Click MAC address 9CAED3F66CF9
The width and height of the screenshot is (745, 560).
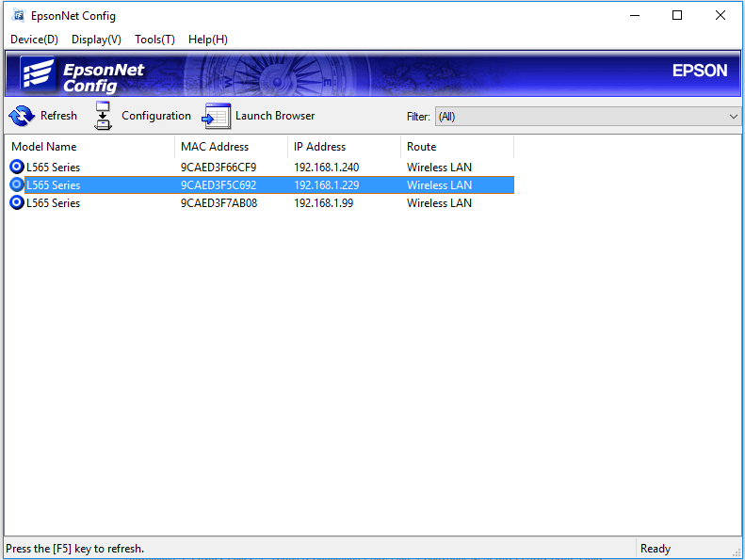pos(219,168)
